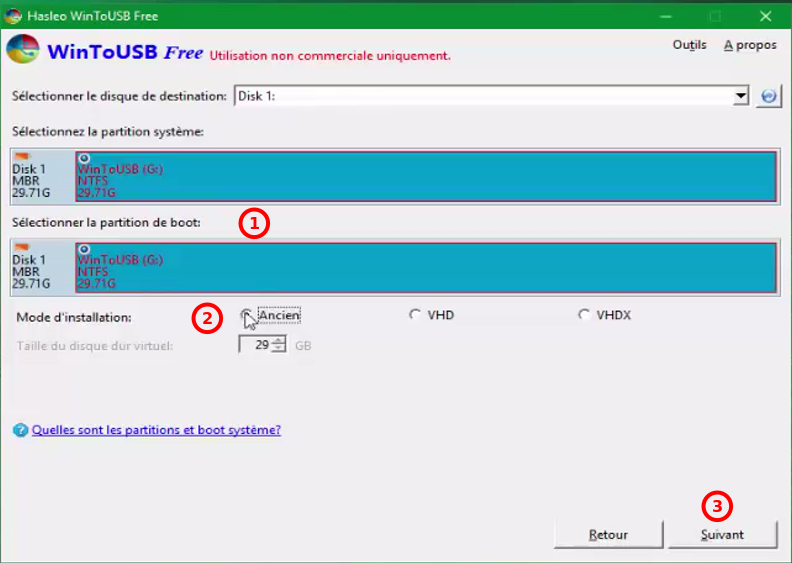
Task: Click the virtual disk size field
Action: pyautogui.click(x=255, y=345)
